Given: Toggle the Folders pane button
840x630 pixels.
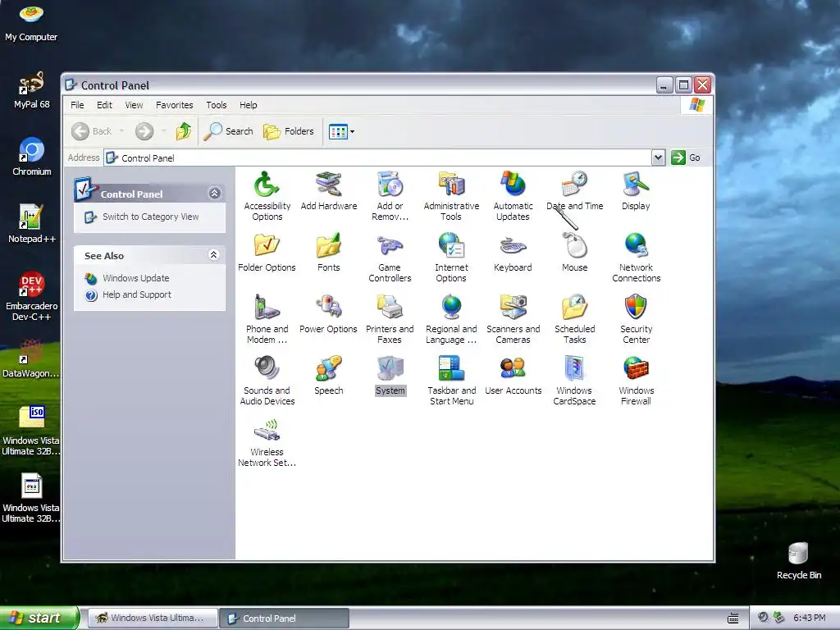Looking at the screenshot, I should coord(289,131).
